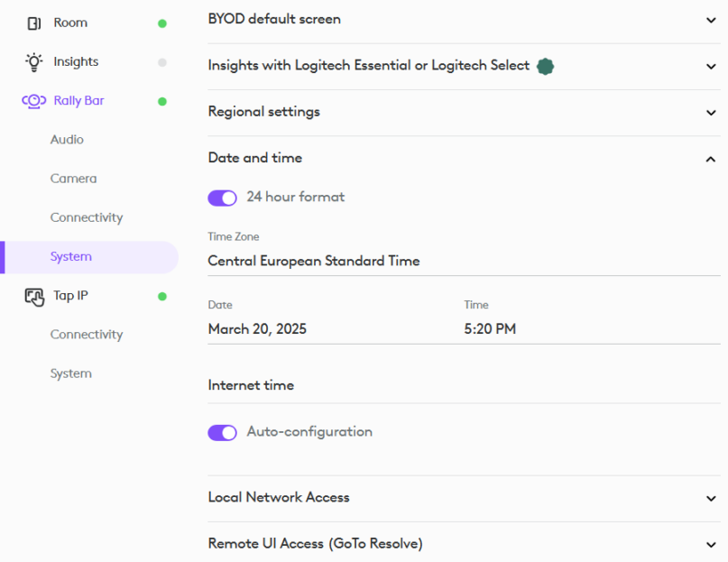Expand the BYOD default screen section
Viewport: 728px width, 562px height.
(x=709, y=18)
